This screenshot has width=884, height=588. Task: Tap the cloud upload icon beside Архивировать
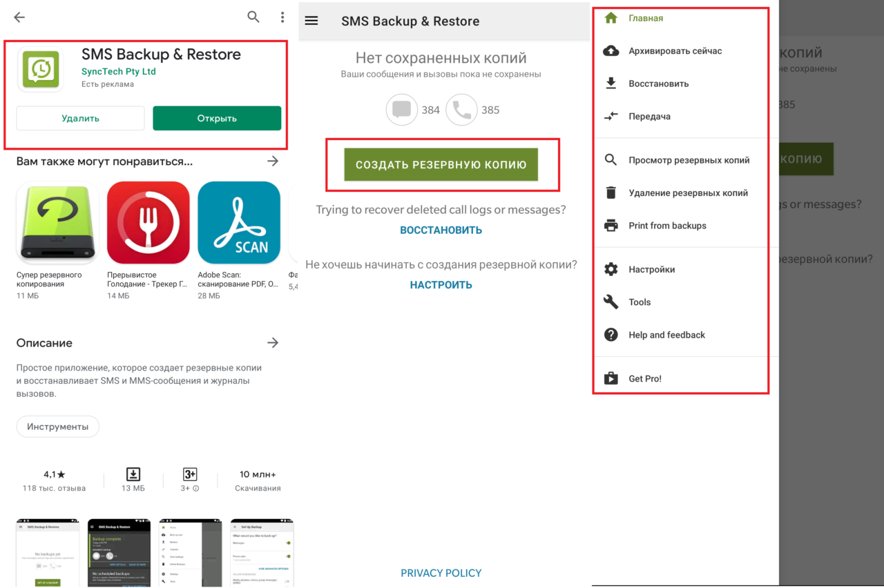tap(611, 51)
